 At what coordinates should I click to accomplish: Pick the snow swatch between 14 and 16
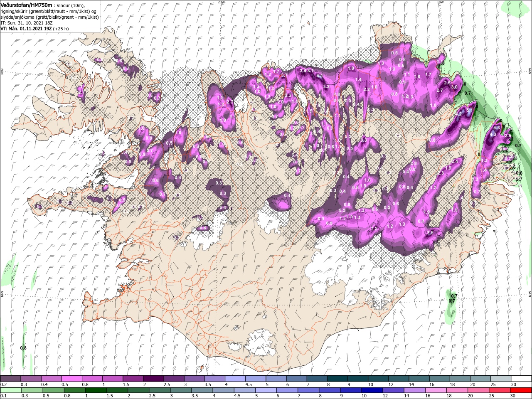[419, 379]
